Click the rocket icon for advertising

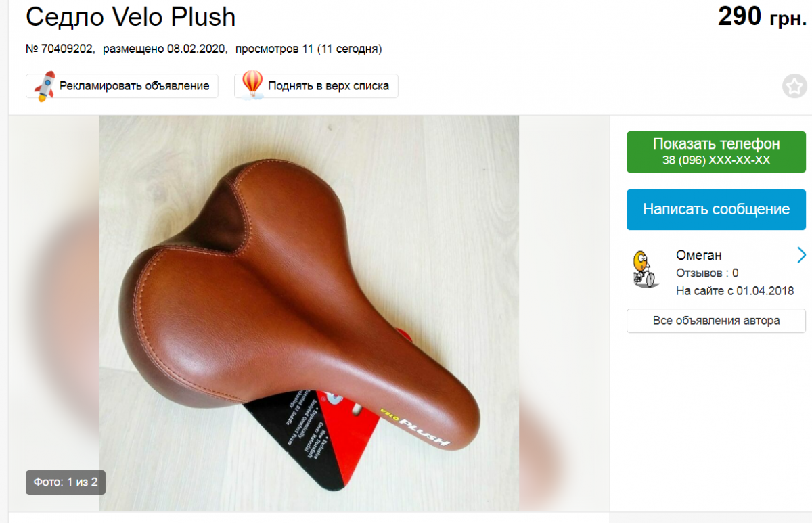click(x=44, y=86)
